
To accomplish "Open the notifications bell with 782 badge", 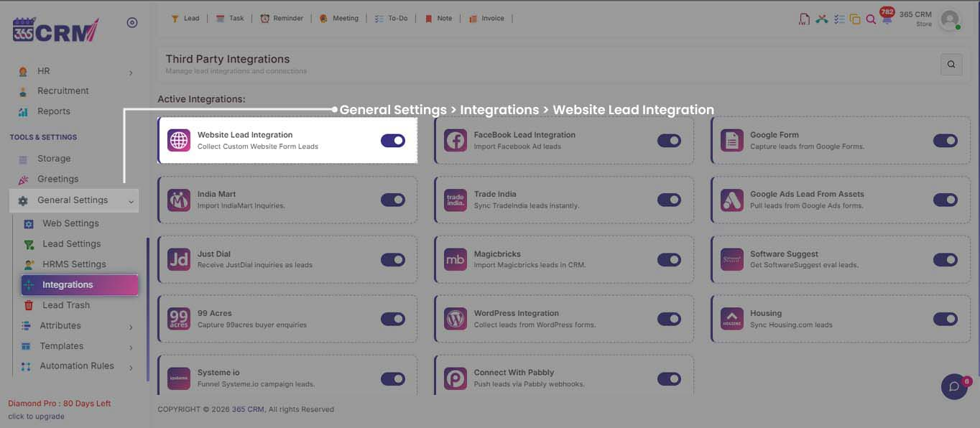I will click(x=887, y=18).
